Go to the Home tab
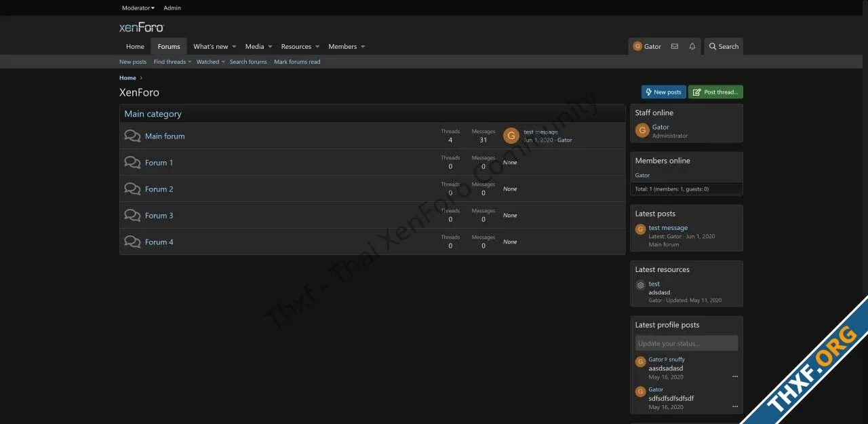The height and width of the screenshot is (424, 868). coord(135,47)
